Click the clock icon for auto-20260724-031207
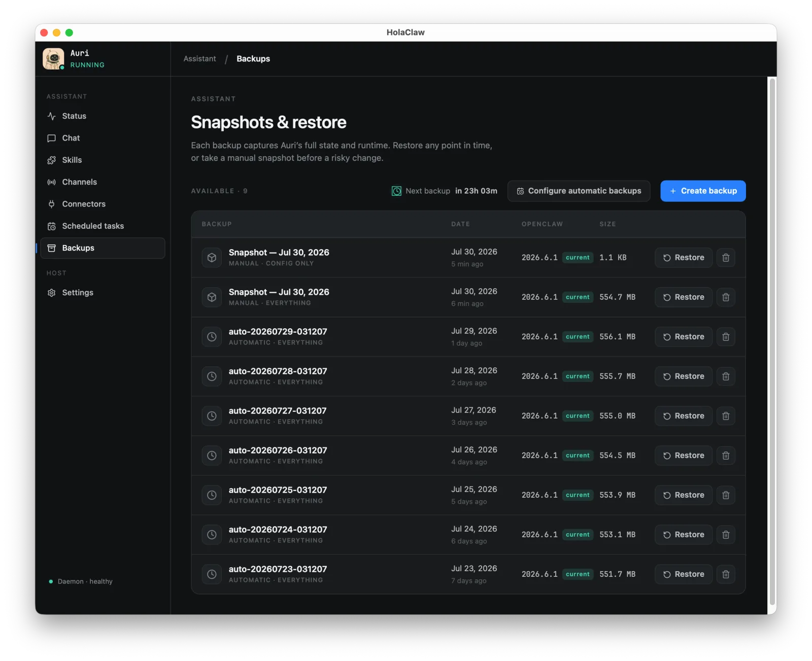Viewport: 812px width, 661px height. tap(212, 535)
